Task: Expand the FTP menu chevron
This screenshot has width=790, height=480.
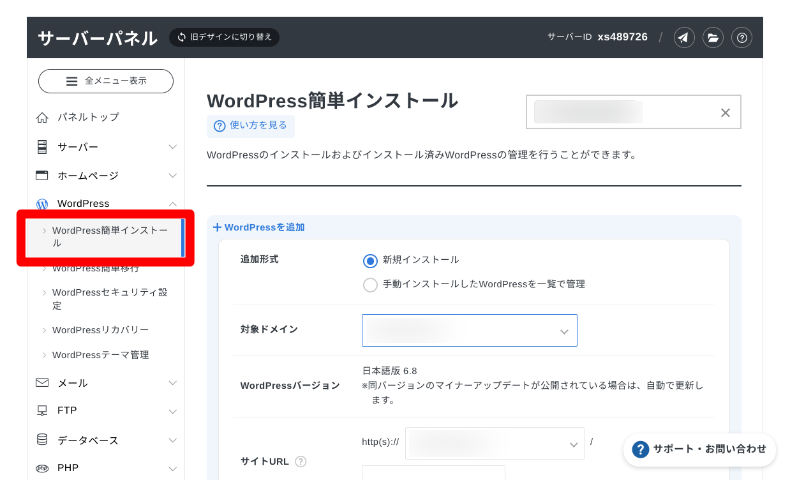Action: (172, 411)
